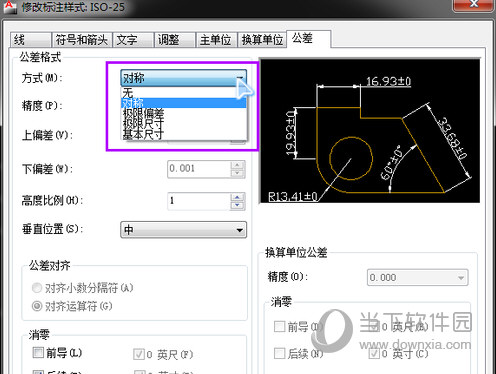496x374 pixels.
Task: Choose 对称 in method list
Action: [x=183, y=103]
